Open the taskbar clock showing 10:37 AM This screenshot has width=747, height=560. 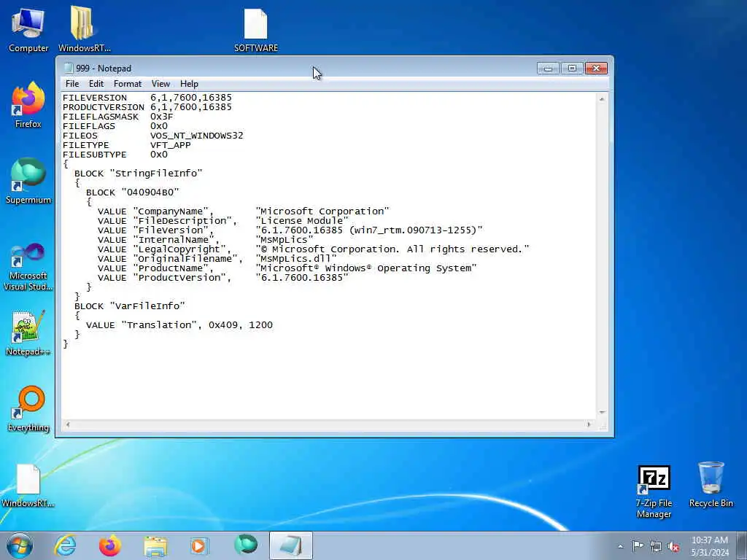pos(710,545)
